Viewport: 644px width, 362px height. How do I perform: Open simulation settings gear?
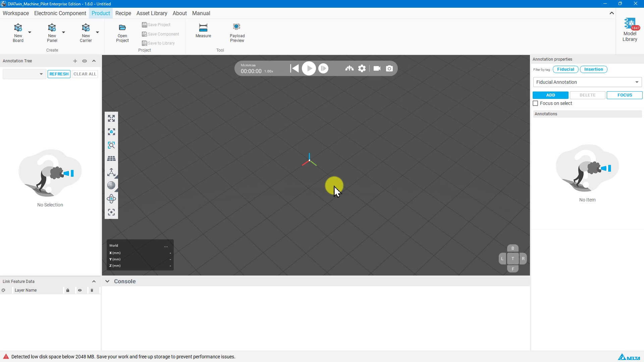pos(362,68)
